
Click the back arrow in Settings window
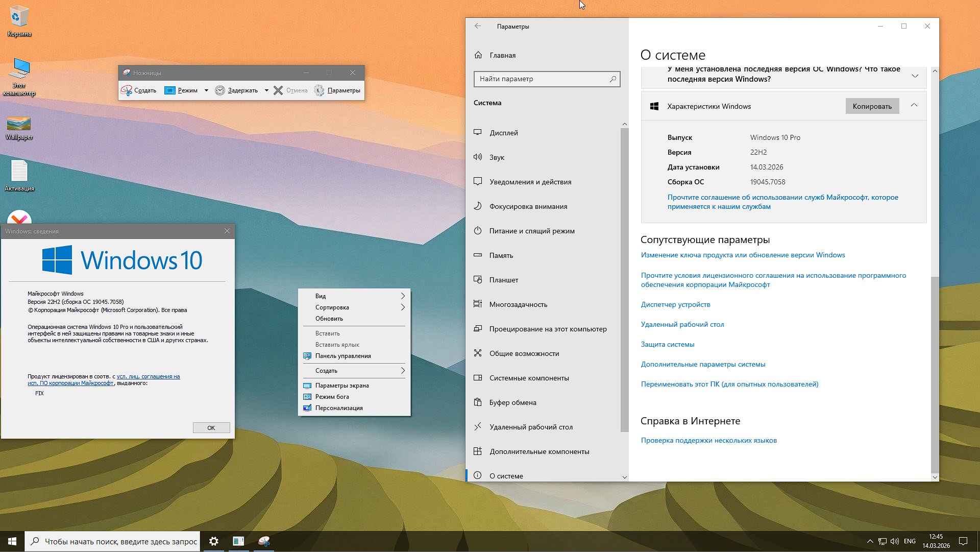(x=478, y=26)
